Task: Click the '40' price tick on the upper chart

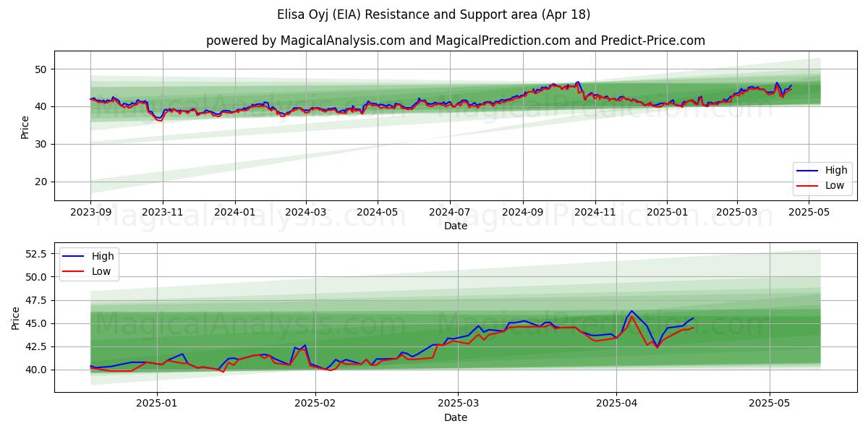Action: click(x=42, y=107)
